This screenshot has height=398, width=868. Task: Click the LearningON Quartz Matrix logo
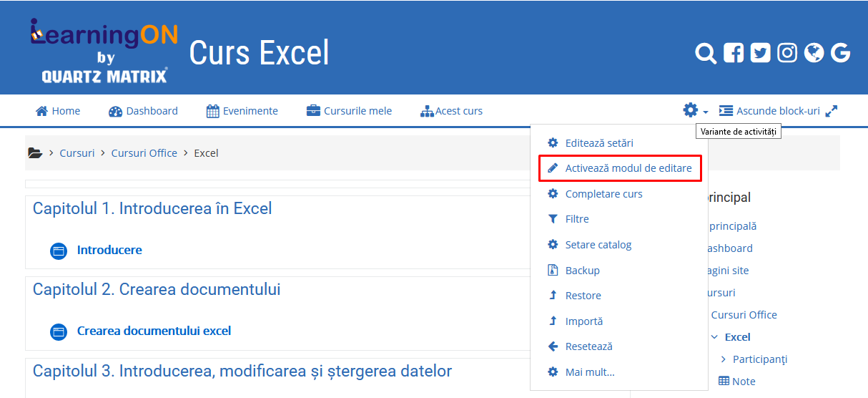(x=104, y=52)
